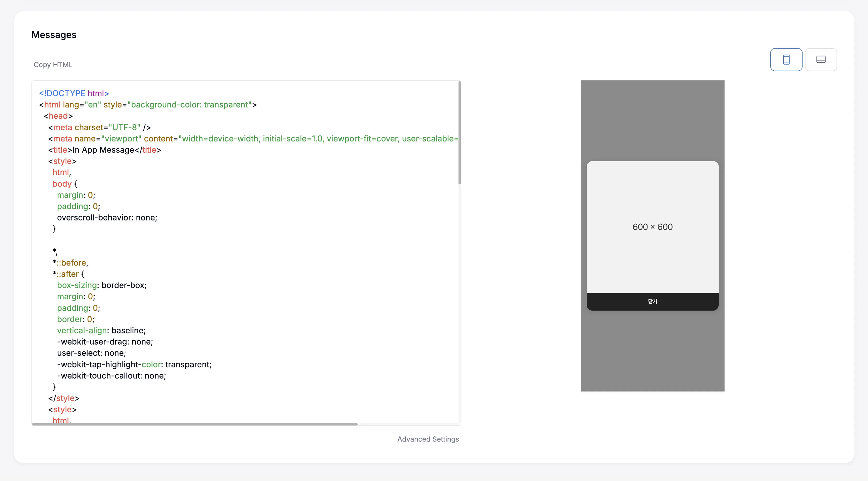
Task: Click the 600 × 600 placeholder image
Action: pos(652,227)
